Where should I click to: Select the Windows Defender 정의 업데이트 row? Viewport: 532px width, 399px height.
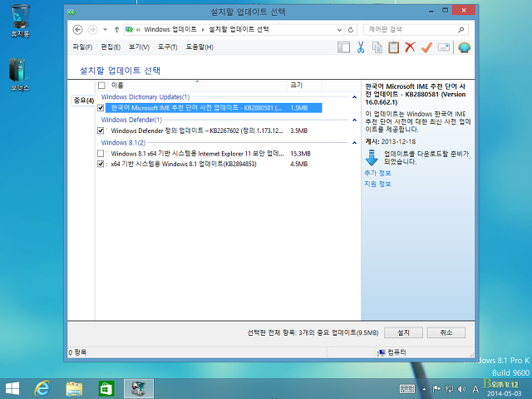pos(214,131)
